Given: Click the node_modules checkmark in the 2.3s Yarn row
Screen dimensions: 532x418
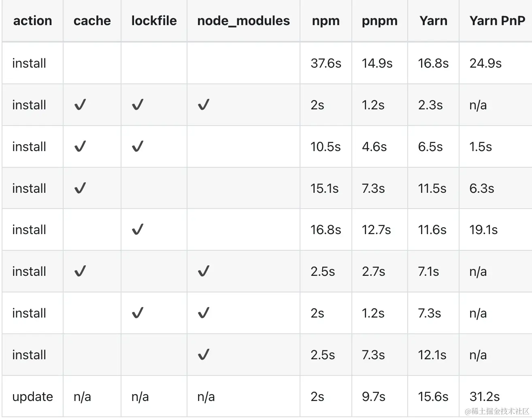Looking at the screenshot, I should [x=203, y=105].
